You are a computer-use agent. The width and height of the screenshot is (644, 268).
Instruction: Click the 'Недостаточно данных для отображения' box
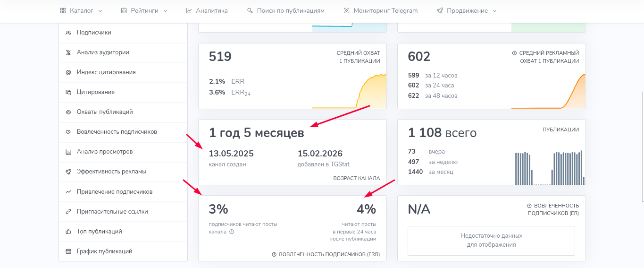[x=491, y=241]
